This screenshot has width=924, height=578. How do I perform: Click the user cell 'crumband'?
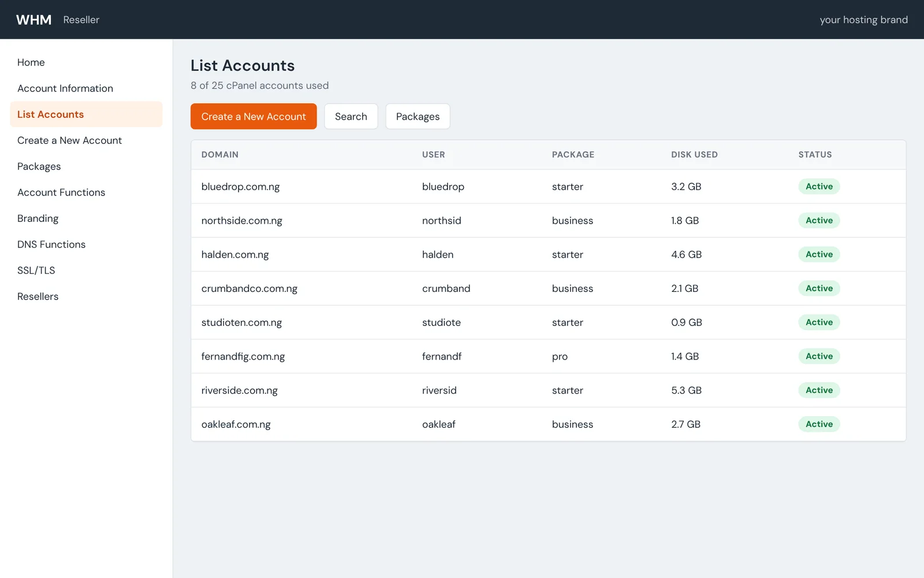pyautogui.click(x=446, y=288)
